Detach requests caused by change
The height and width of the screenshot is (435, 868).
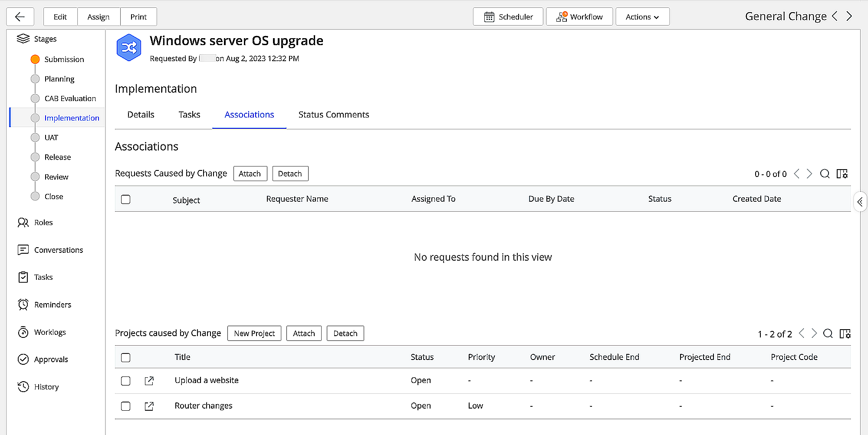(290, 174)
